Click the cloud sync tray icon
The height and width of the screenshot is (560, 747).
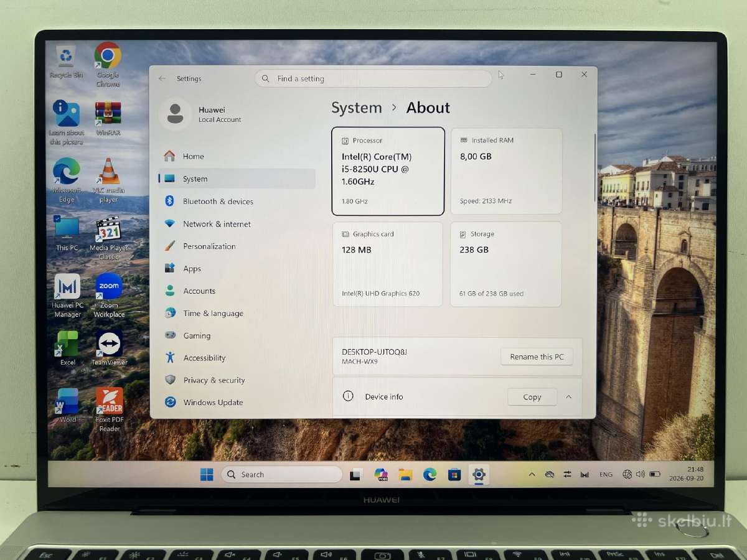pos(550,474)
